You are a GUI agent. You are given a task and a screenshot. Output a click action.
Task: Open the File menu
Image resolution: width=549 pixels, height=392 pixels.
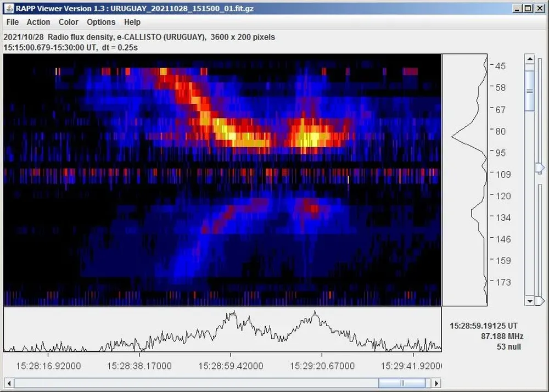coord(12,22)
